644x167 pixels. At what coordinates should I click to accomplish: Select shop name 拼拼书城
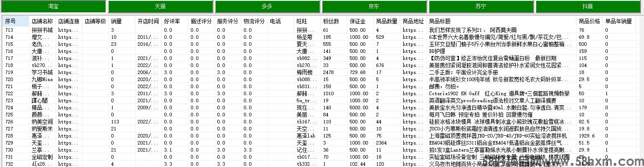pyautogui.click(x=42, y=30)
